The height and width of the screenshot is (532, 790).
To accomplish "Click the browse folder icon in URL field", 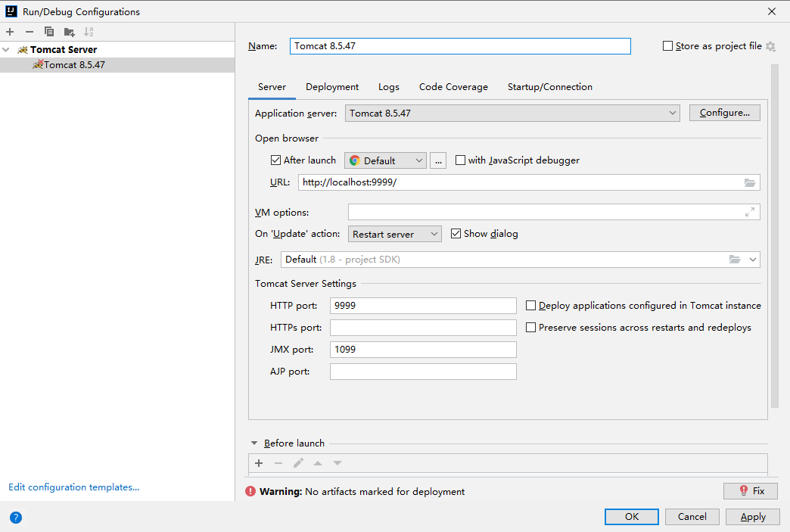I will coord(750,182).
